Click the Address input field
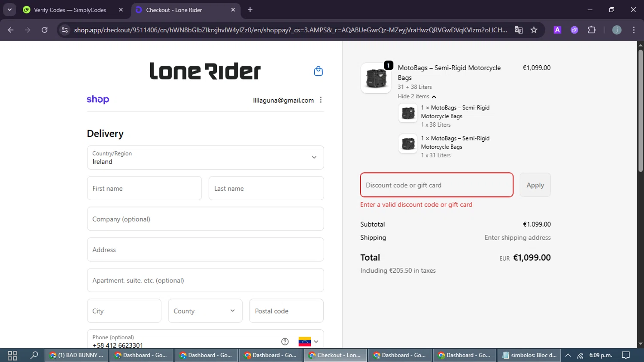Screen dimensions: 644x362 (205, 249)
